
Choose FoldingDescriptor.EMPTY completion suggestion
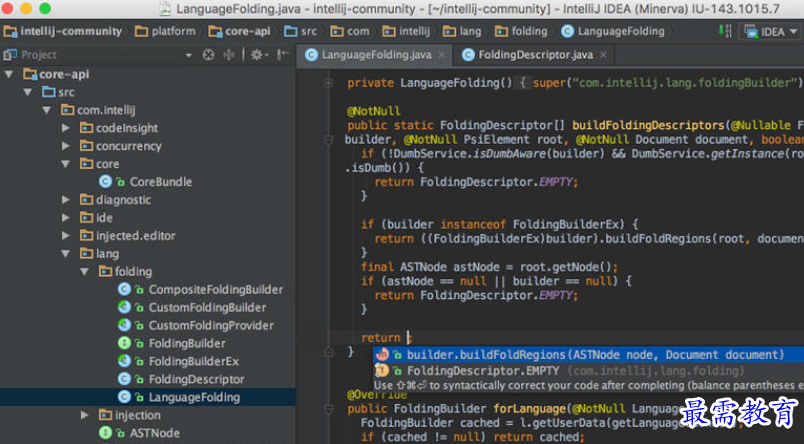coord(588,371)
